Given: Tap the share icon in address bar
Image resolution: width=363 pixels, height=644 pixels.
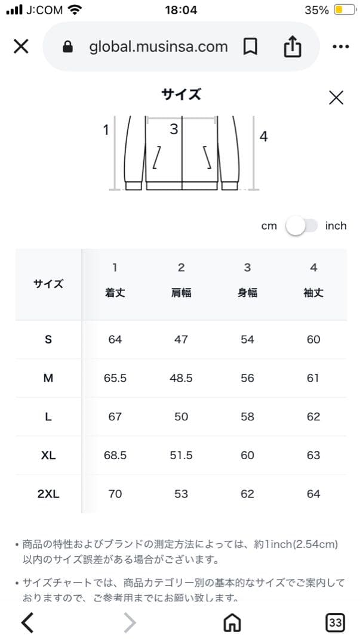Looking at the screenshot, I should pyautogui.click(x=293, y=47).
